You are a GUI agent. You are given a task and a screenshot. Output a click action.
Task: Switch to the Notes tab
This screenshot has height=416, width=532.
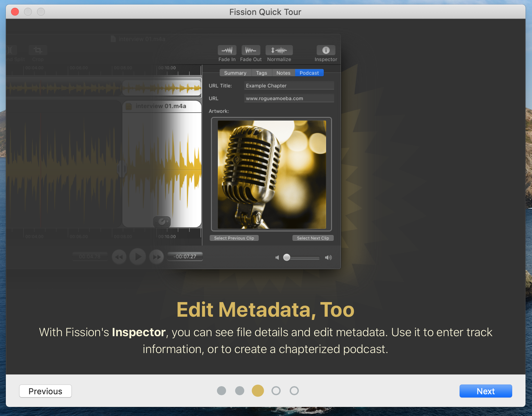pyautogui.click(x=283, y=73)
